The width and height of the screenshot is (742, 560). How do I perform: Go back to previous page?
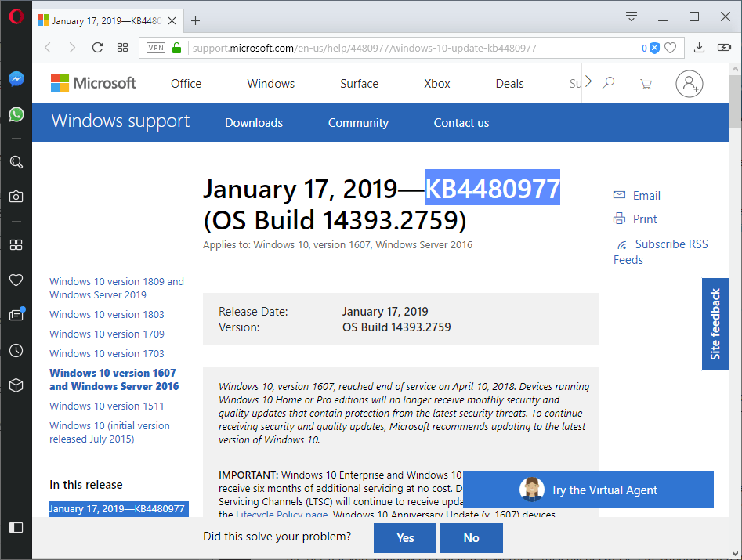coord(48,47)
